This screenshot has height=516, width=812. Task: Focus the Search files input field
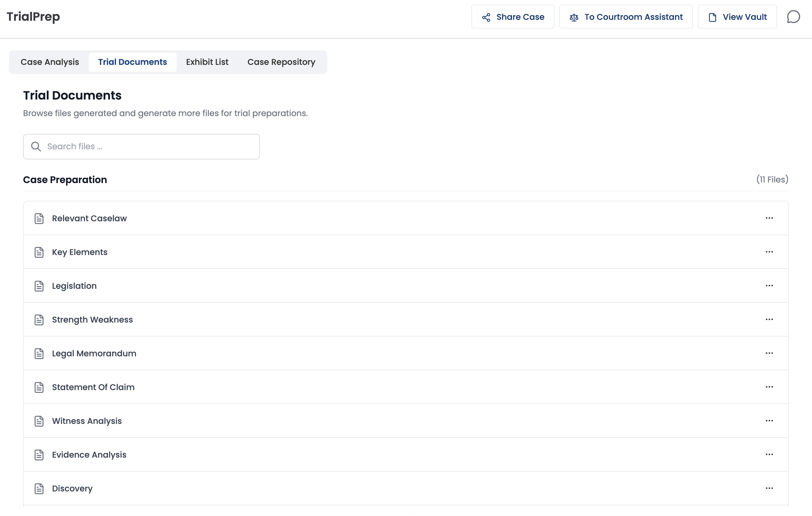click(x=148, y=146)
